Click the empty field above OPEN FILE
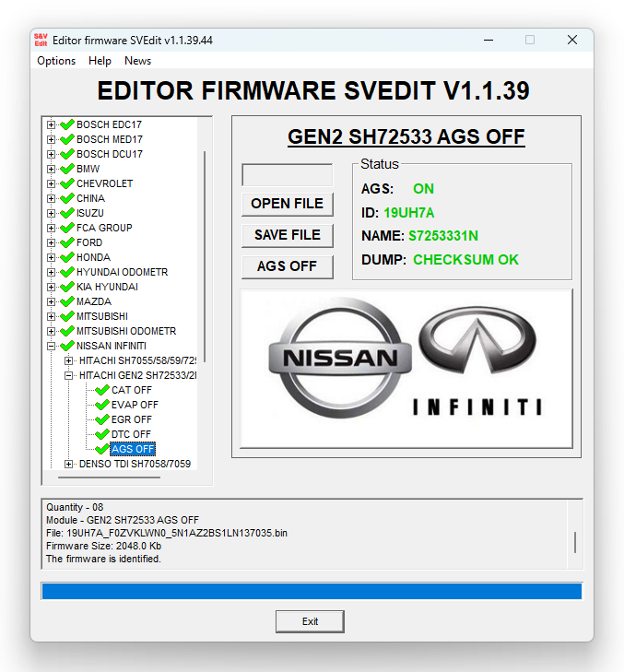 (288, 175)
